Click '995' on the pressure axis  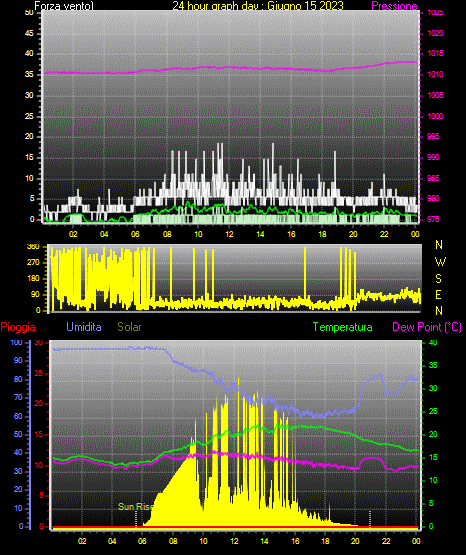433,136
